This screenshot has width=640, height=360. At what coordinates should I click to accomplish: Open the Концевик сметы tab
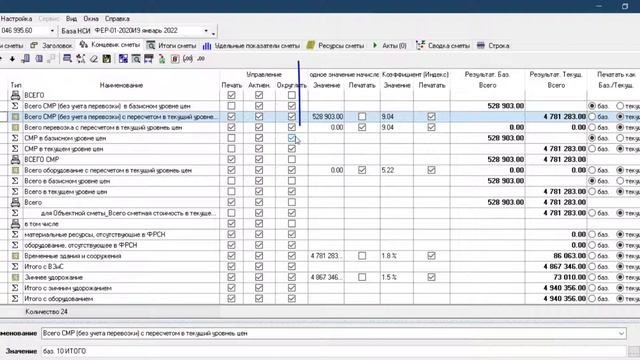tap(110, 45)
